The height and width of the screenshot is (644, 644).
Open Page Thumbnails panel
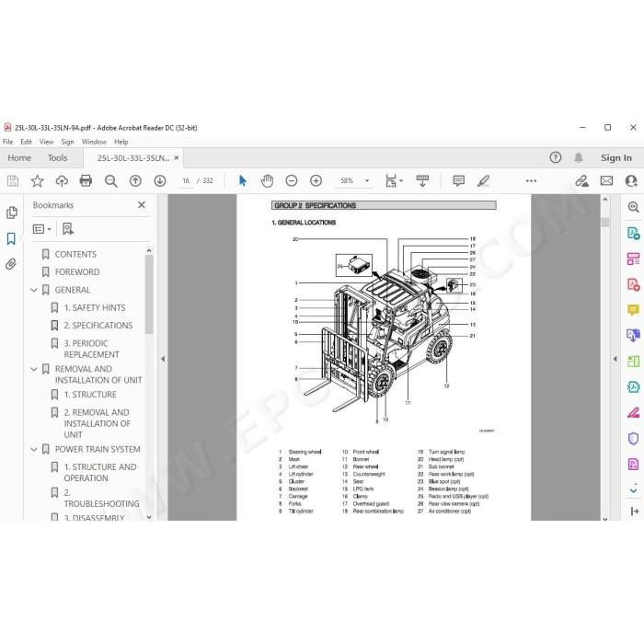click(x=11, y=213)
